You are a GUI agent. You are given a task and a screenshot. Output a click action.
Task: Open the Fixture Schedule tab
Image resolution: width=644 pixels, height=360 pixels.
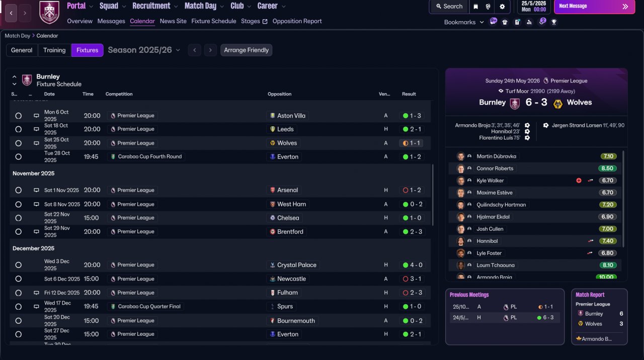(x=214, y=21)
